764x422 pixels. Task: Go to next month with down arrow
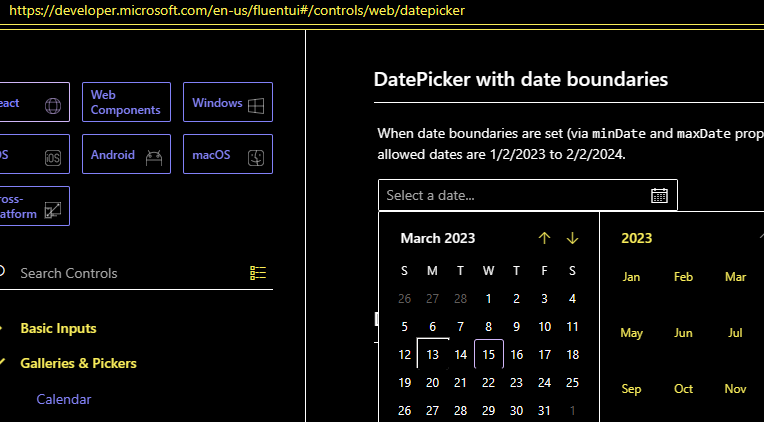click(573, 238)
